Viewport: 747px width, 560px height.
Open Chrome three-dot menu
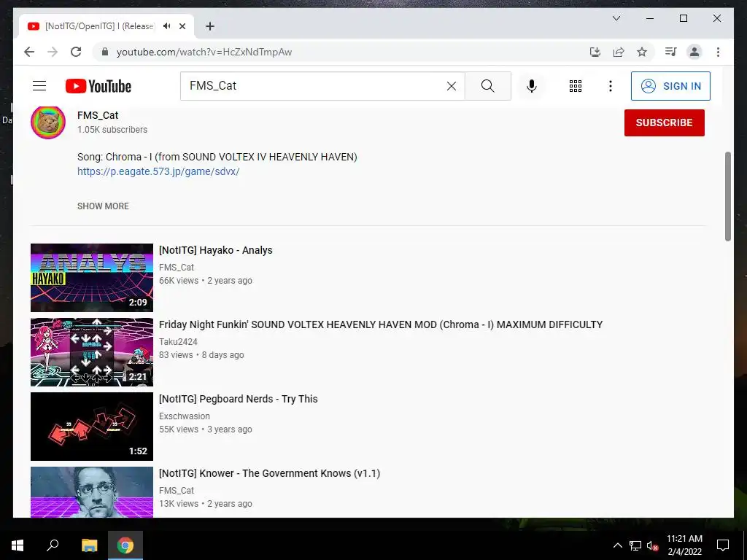coord(718,52)
